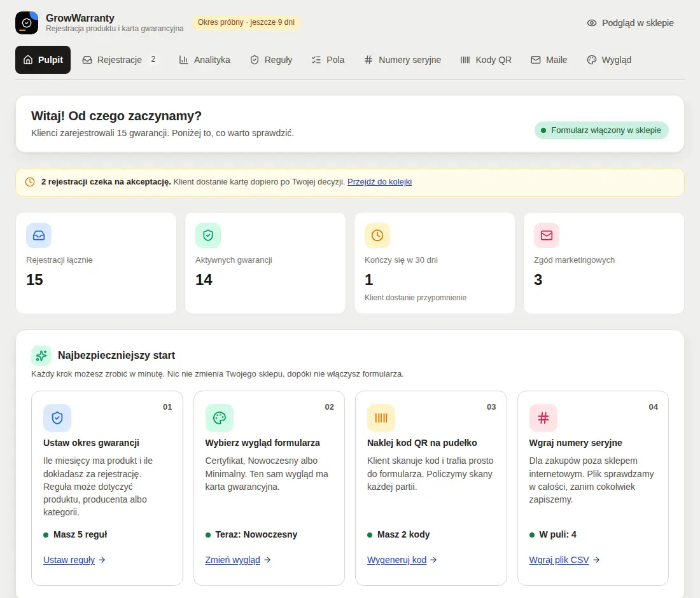
Task: Click the inbox icon above Rejestracji łącznie
Action: [39, 235]
